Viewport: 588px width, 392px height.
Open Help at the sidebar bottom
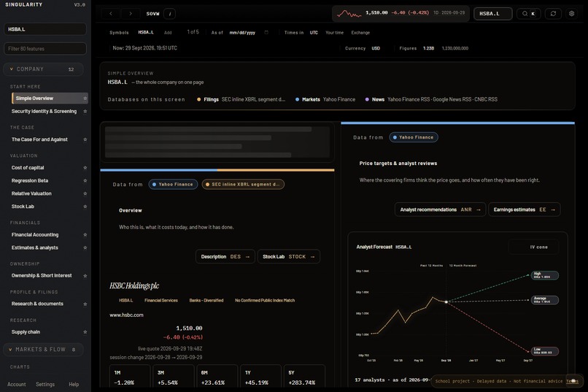(x=74, y=385)
